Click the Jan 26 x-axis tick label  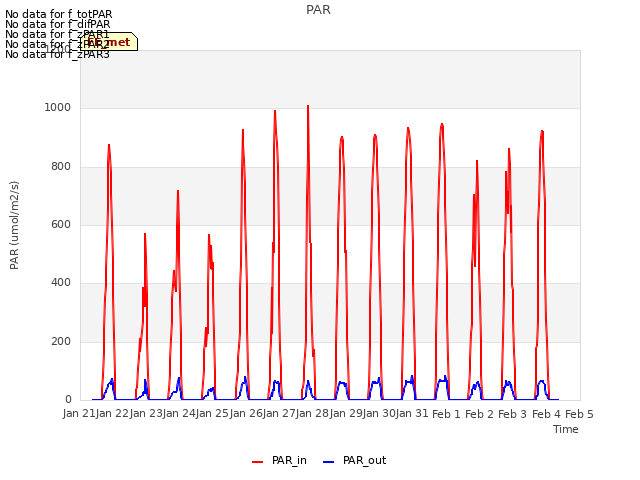(x=246, y=414)
